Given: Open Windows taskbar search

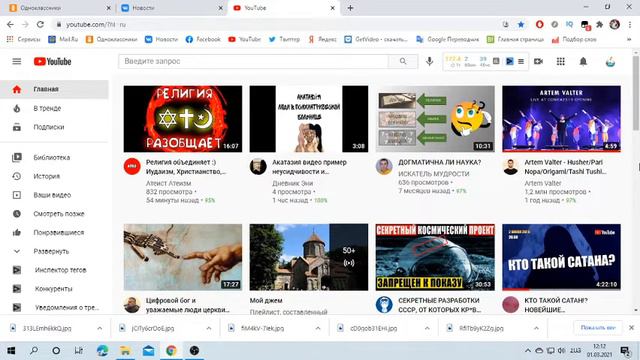Looking at the screenshot, I should point(34,351).
